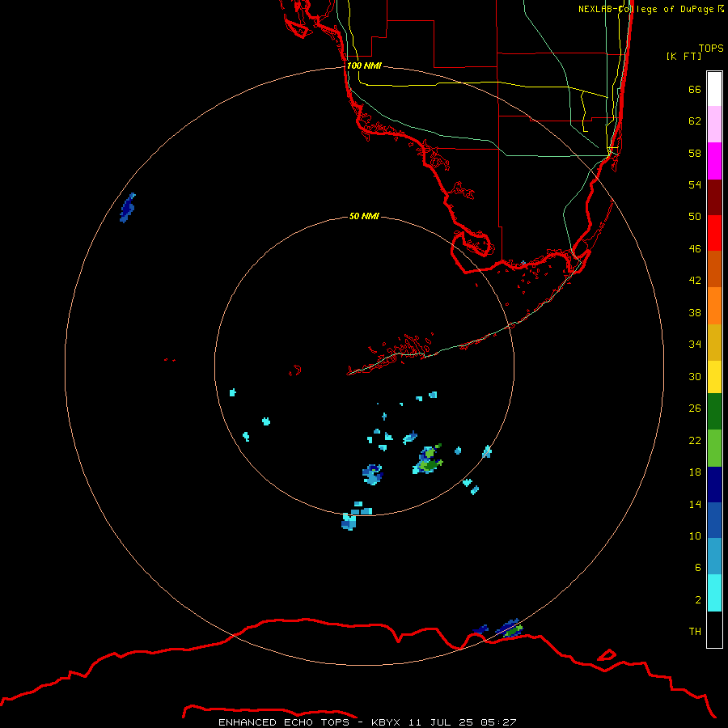Click the legend value 10
Viewport: 728px width, 728px height.
tap(695, 535)
